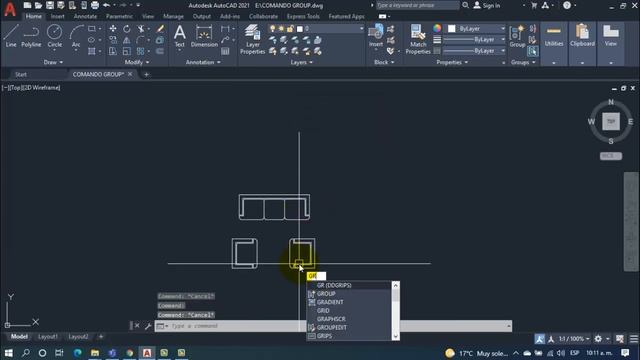Expand the Annotation panel
The image size is (640, 360).
coord(203,62)
